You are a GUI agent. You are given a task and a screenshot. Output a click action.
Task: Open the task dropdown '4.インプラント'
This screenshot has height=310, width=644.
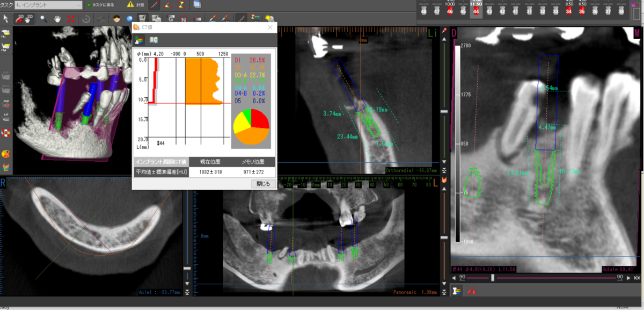pyautogui.click(x=48, y=4)
